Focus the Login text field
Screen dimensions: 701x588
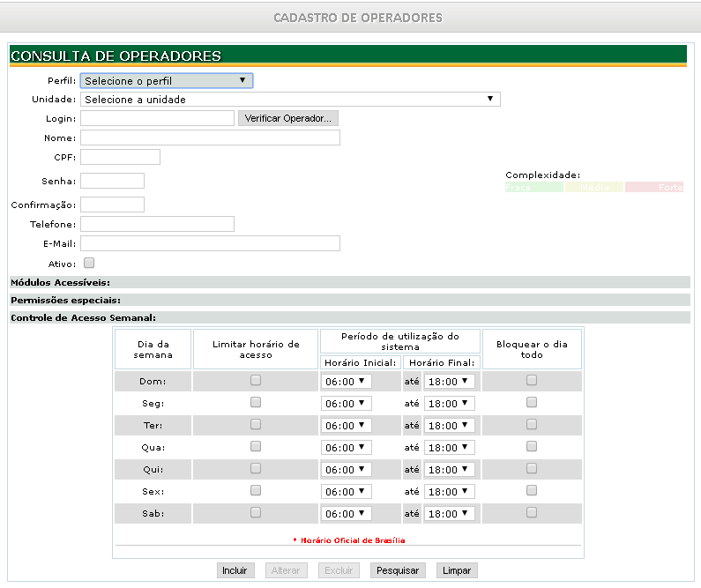pos(157,118)
